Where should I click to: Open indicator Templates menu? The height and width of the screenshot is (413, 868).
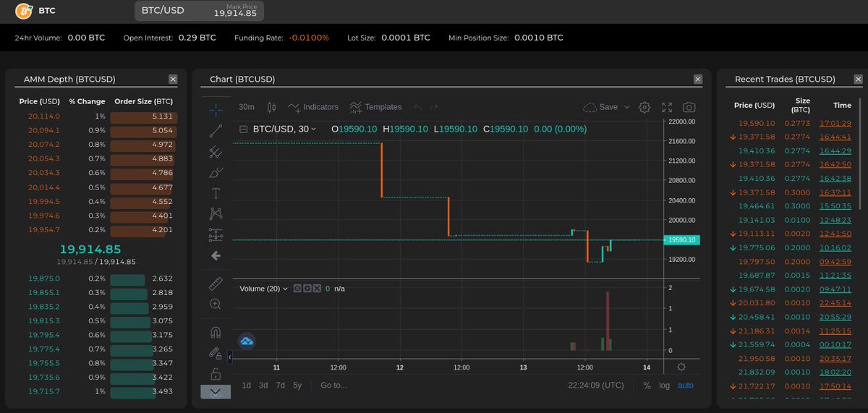pyautogui.click(x=375, y=107)
